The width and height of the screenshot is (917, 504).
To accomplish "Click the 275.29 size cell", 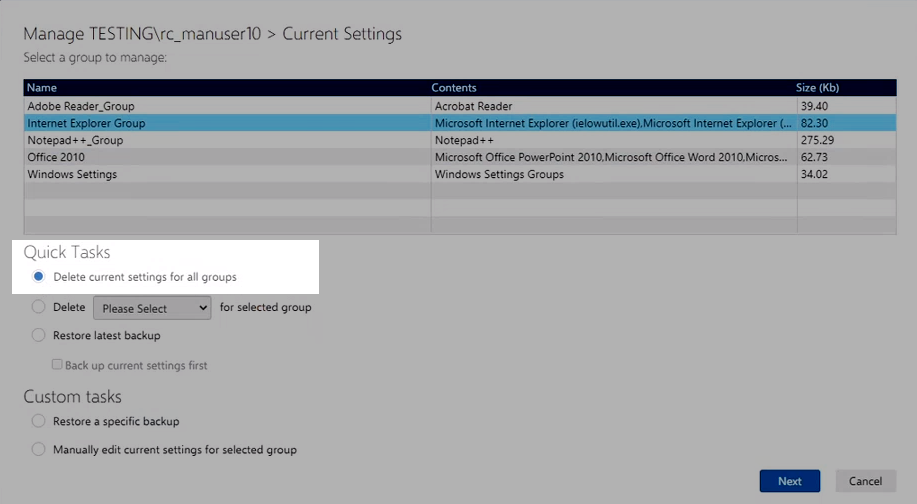I will coord(818,140).
